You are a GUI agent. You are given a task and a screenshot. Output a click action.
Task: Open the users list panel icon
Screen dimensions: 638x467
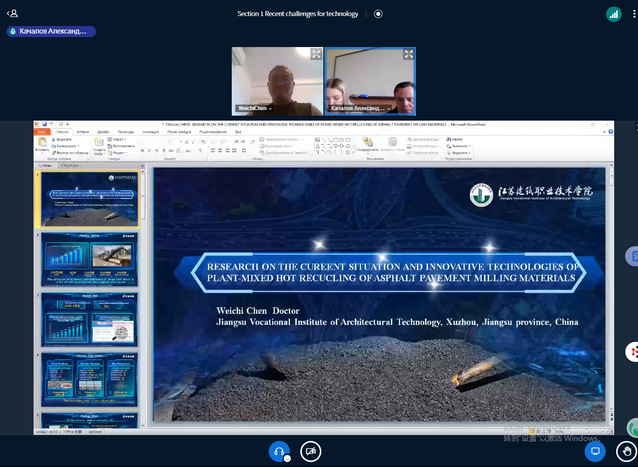tap(13, 14)
